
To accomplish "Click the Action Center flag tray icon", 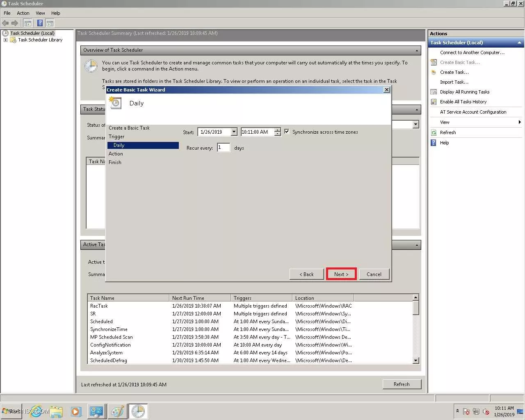I will click(466, 411).
